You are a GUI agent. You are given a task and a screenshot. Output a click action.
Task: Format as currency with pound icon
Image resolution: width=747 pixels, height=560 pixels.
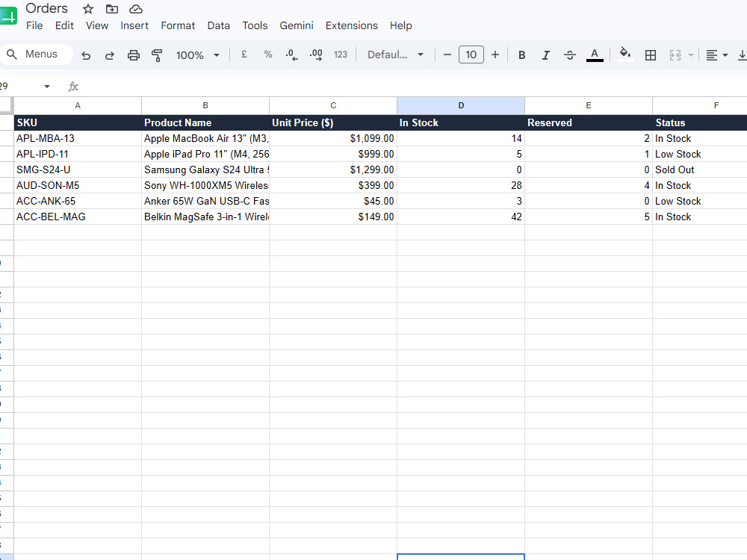pos(244,55)
